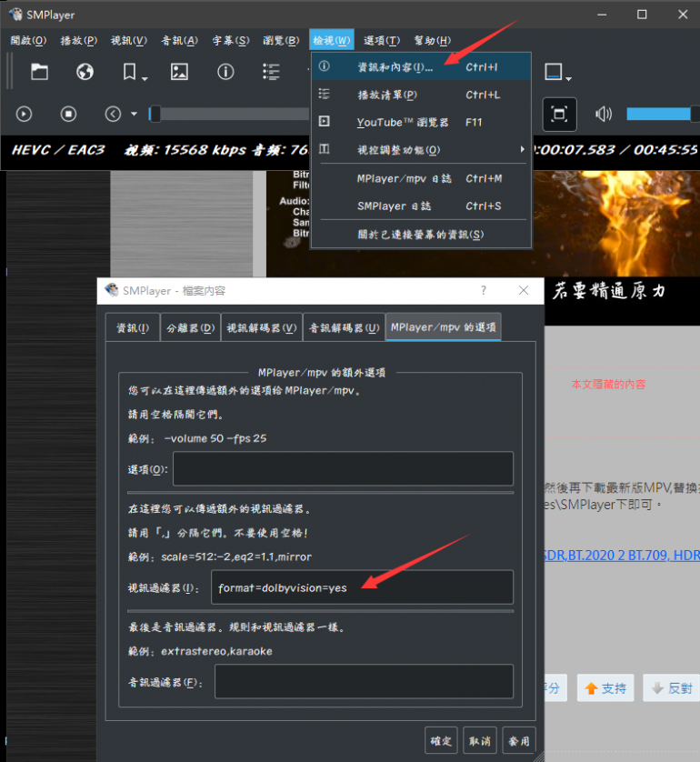700x762 pixels.
Task: Show file info via toolbar info icon
Action: point(225,72)
